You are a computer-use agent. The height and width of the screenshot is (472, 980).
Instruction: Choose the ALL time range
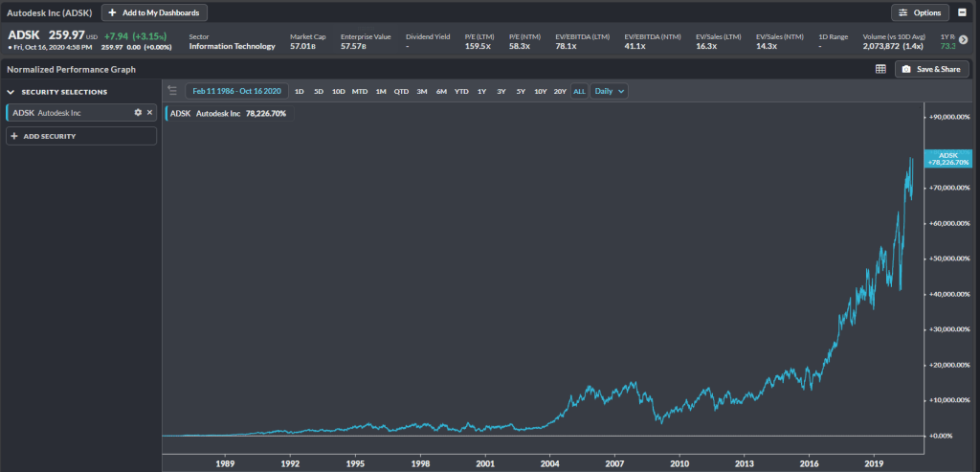tap(579, 91)
